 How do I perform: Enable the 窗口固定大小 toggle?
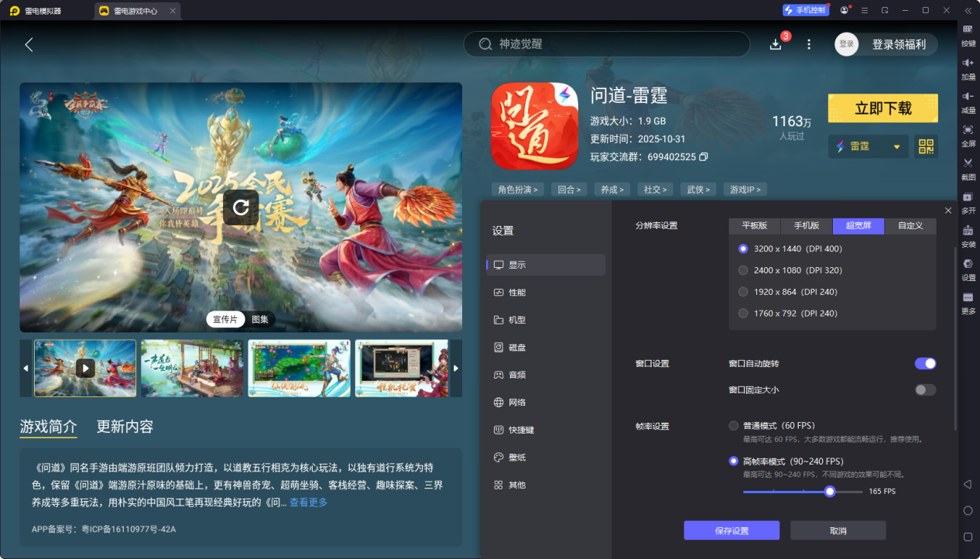click(x=925, y=389)
